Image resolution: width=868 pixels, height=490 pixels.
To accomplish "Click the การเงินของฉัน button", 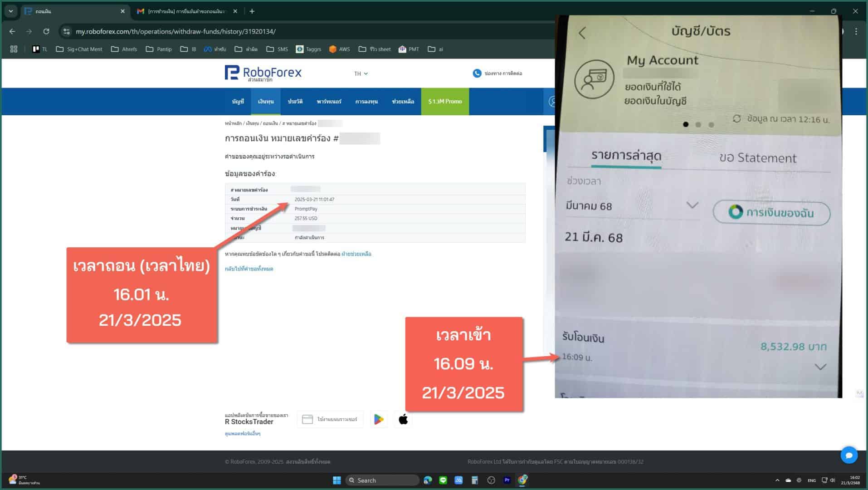I will click(x=771, y=213).
